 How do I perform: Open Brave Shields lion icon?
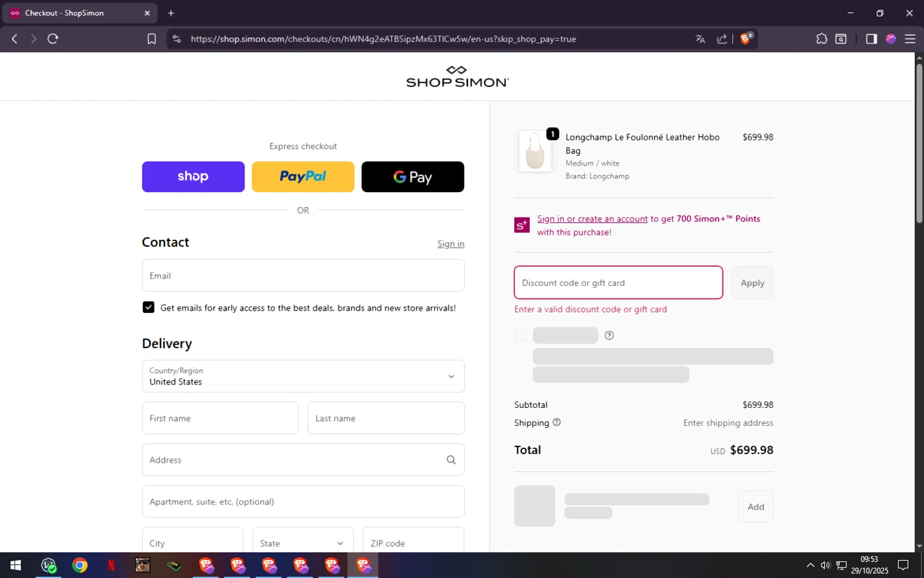tap(745, 39)
